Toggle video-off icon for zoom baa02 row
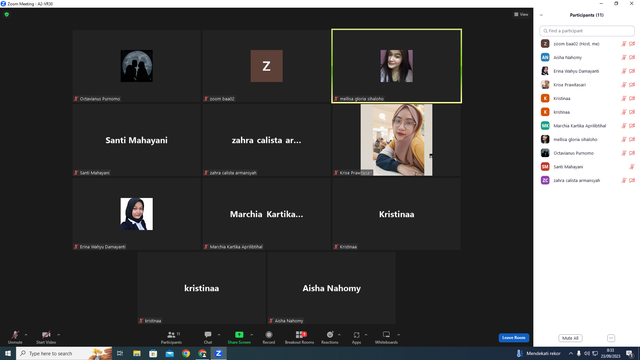Image resolution: width=640 pixels, height=360 pixels. [x=632, y=44]
